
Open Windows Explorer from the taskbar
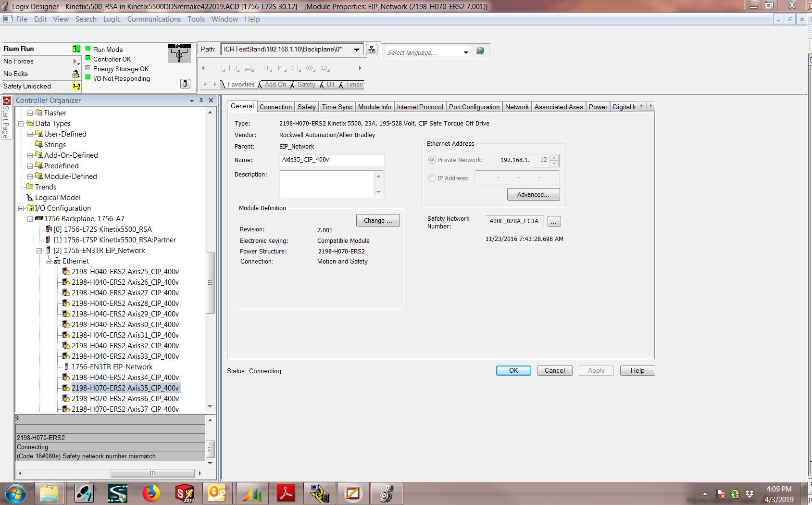pyautogui.click(x=50, y=493)
